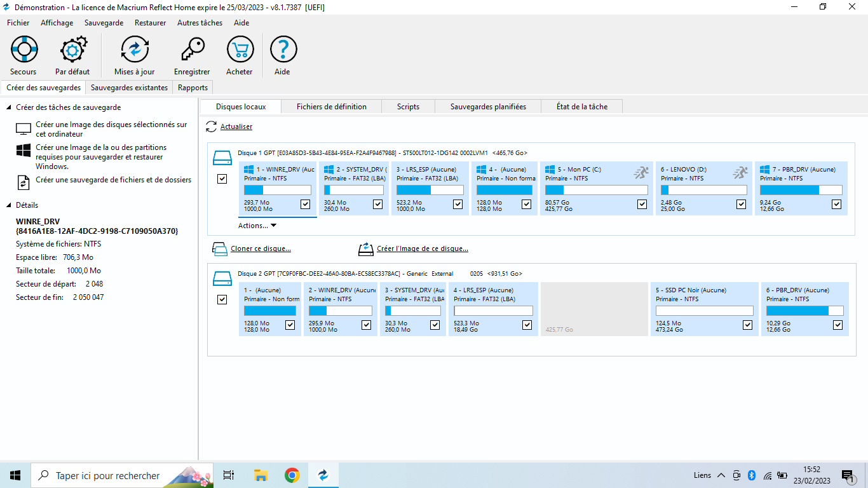Click the Par défaut settings gear icon
The image size is (868, 488).
(72, 49)
